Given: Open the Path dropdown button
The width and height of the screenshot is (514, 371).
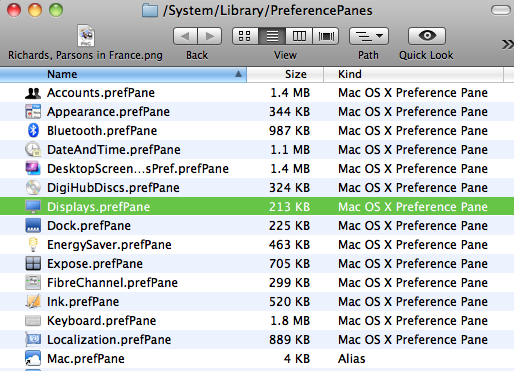Looking at the screenshot, I should (x=369, y=36).
